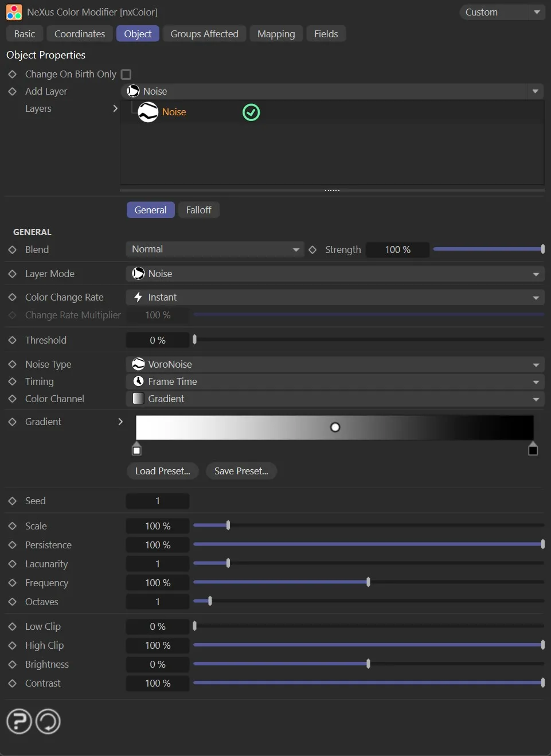Click the nxColor modifier icon in header
The width and height of the screenshot is (551, 756).
tap(14, 12)
